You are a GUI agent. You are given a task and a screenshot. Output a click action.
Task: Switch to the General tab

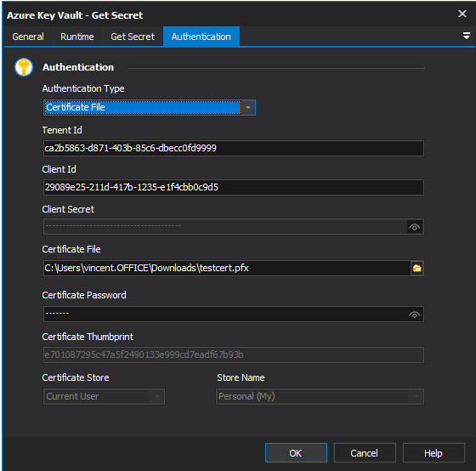tap(28, 37)
